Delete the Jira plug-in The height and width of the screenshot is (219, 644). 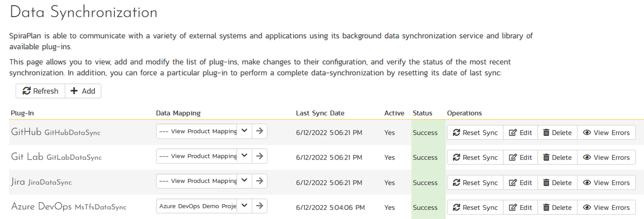(557, 182)
